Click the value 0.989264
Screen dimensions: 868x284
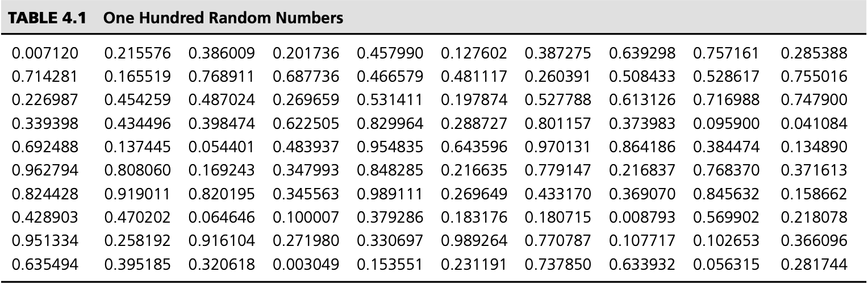pos(474,241)
